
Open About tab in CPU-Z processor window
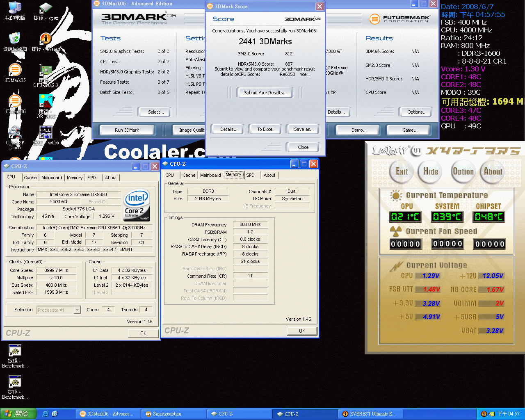tap(111, 178)
